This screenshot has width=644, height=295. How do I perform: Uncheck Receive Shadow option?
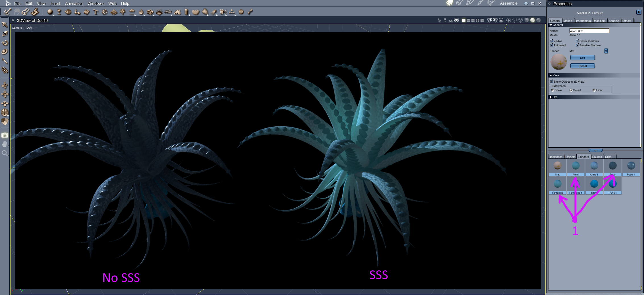(x=577, y=45)
